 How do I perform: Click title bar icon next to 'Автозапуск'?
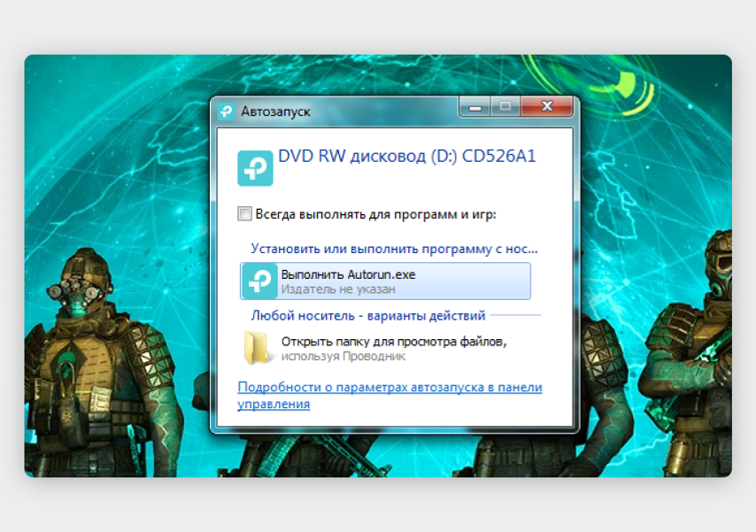(226, 112)
